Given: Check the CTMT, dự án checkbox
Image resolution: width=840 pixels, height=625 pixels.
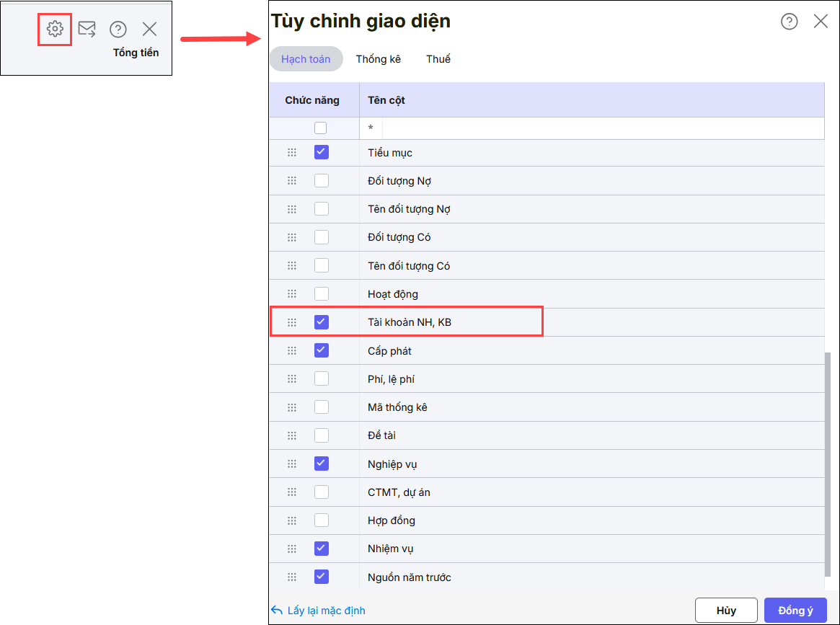Looking at the screenshot, I should (322, 492).
